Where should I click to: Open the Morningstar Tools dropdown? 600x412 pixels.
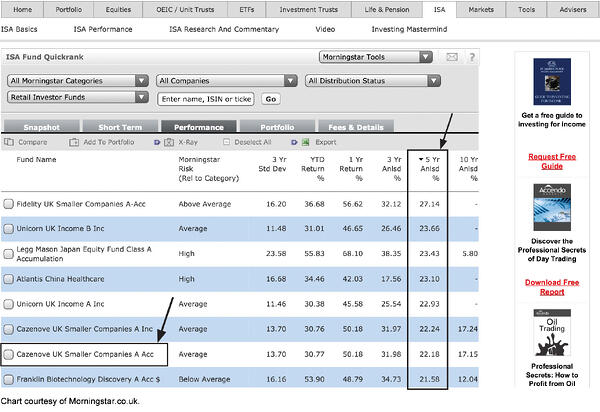click(376, 57)
